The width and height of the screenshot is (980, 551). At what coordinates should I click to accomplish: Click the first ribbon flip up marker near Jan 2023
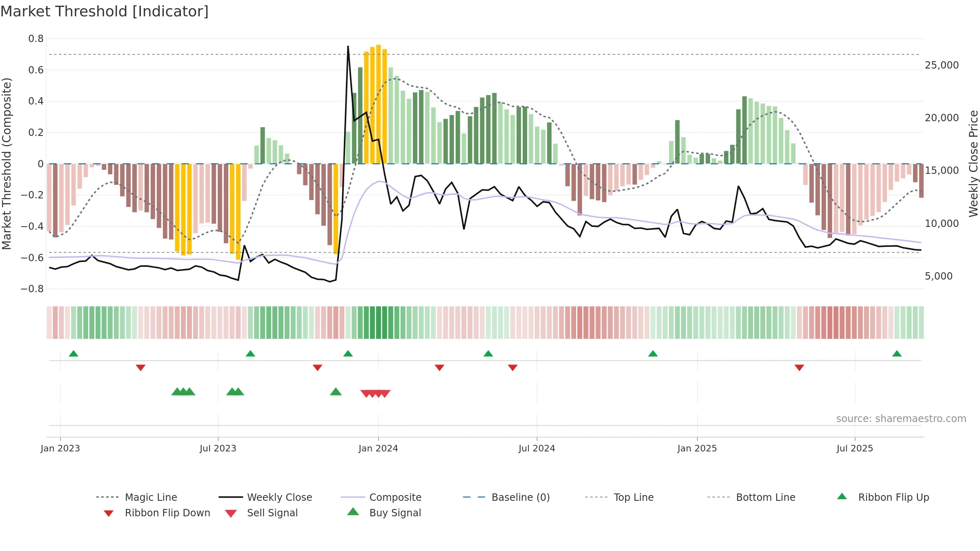click(73, 353)
